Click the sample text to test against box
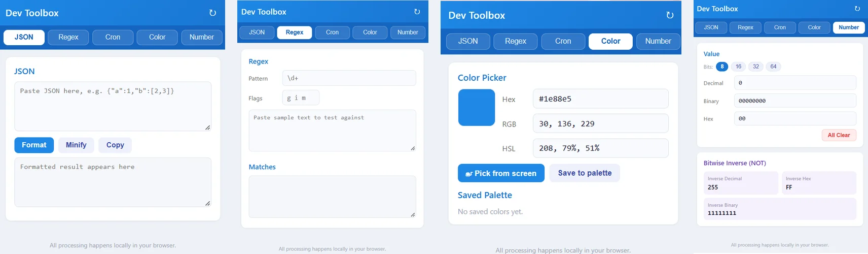Viewport: 868px width, 254px height. point(332,131)
